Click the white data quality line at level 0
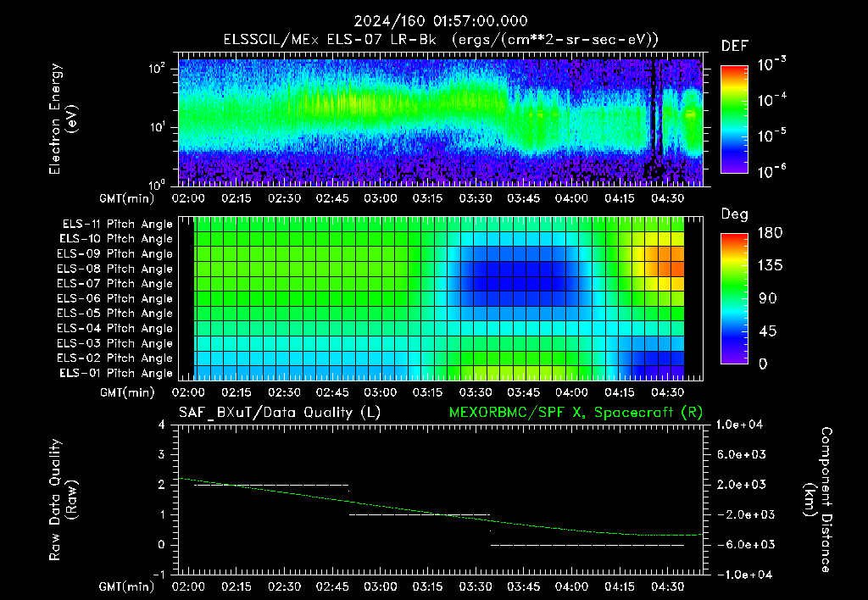 (587, 545)
